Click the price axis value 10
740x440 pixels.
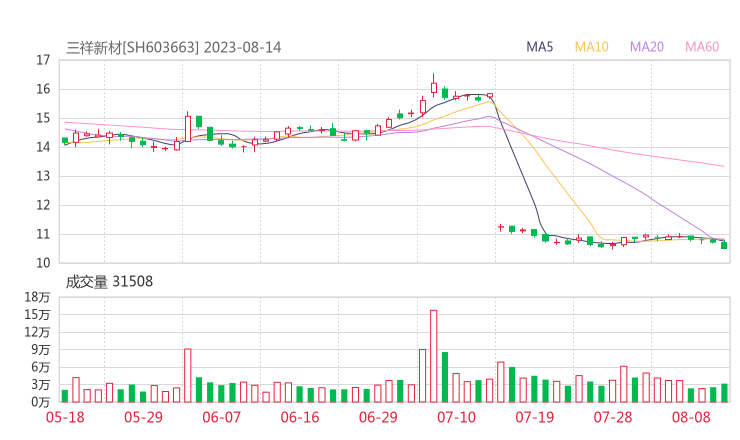tap(43, 263)
